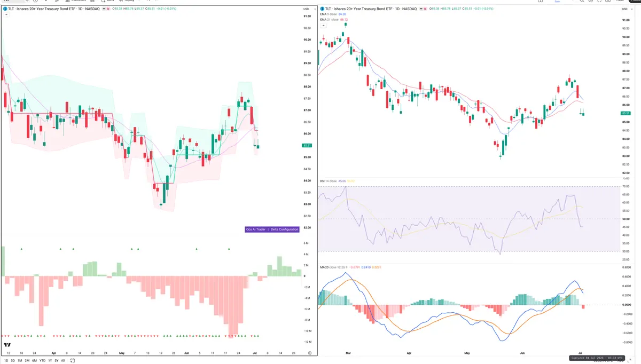This screenshot has height=364, width=641.
Task: Click the 86.12 EMA 21 value in the legend
Action: (344, 20)
